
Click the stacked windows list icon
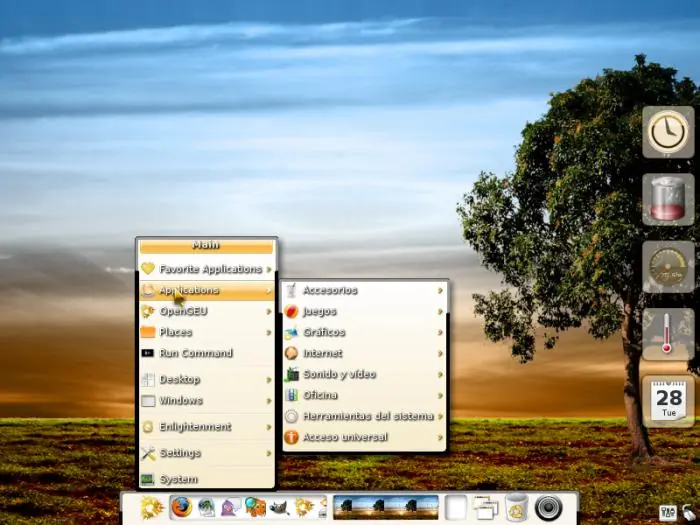[x=485, y=508]
